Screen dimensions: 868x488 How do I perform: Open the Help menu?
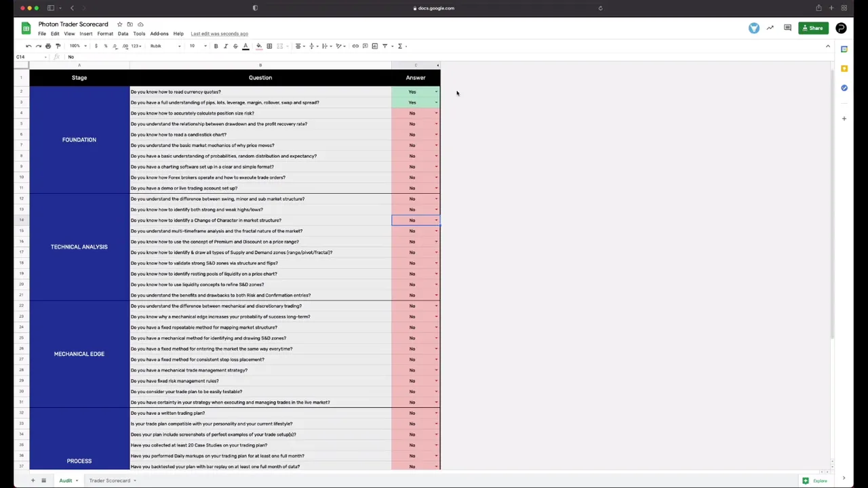pyautogui.click(x=178, y=34)
